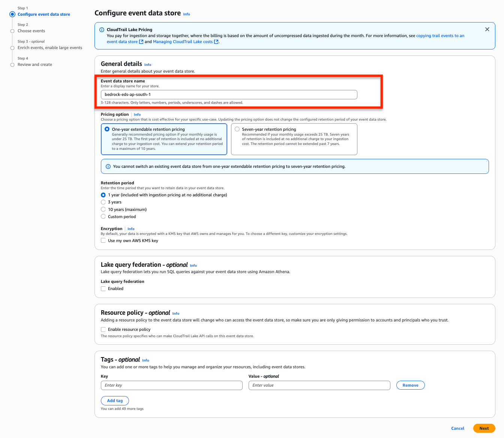This screenshot has width=504, height=438.
Task: Open the copying trail events documentation link
Action: [x=440, y=35]
